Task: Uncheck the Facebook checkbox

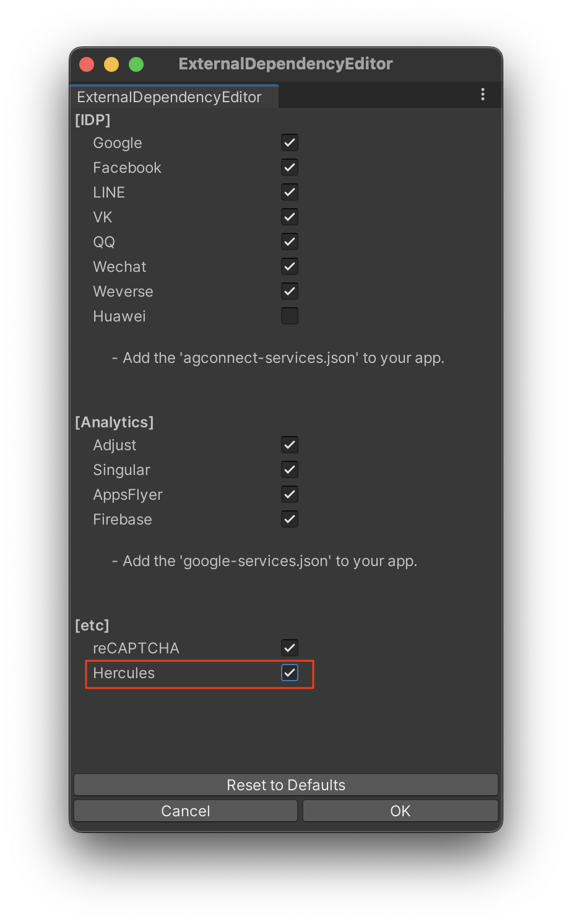Action: click(x=290, y=167)
